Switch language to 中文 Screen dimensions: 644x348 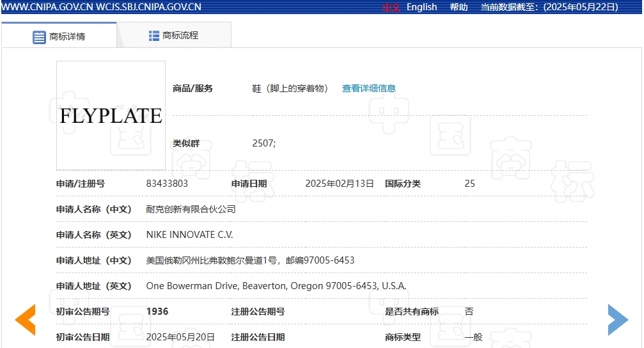click(391, 8)
